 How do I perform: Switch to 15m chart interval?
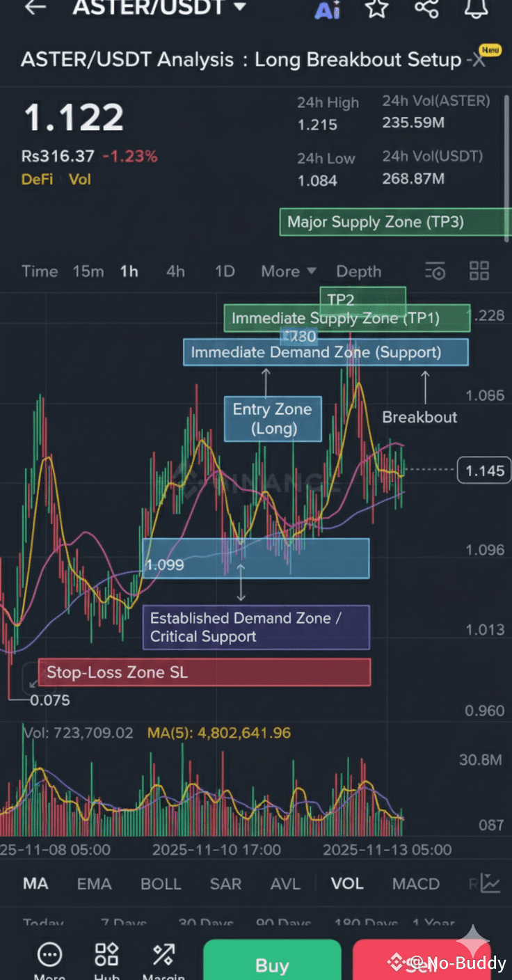pos(88,271)
